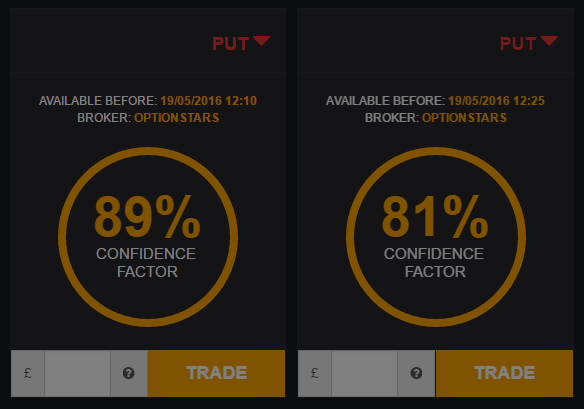The width and height of the screenshot is (584, 409).
Task: Click the pound currency symbol in the right card
Action: pos(315,373)
